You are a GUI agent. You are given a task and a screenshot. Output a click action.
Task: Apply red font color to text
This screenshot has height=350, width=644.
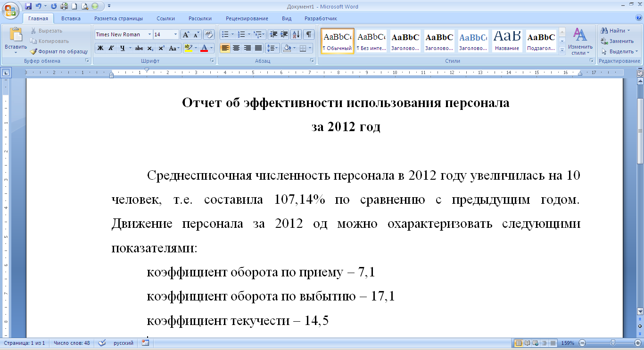point(204,48)
